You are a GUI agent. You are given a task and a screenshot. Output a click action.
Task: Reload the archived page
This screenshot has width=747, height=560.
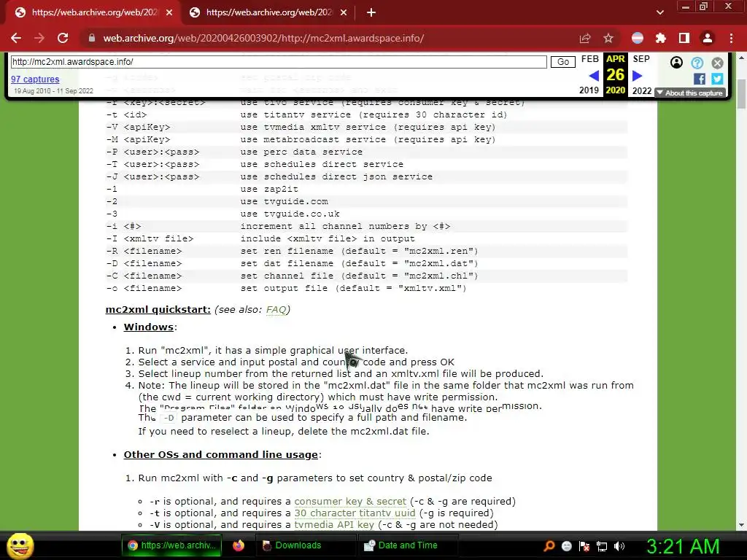63,38
